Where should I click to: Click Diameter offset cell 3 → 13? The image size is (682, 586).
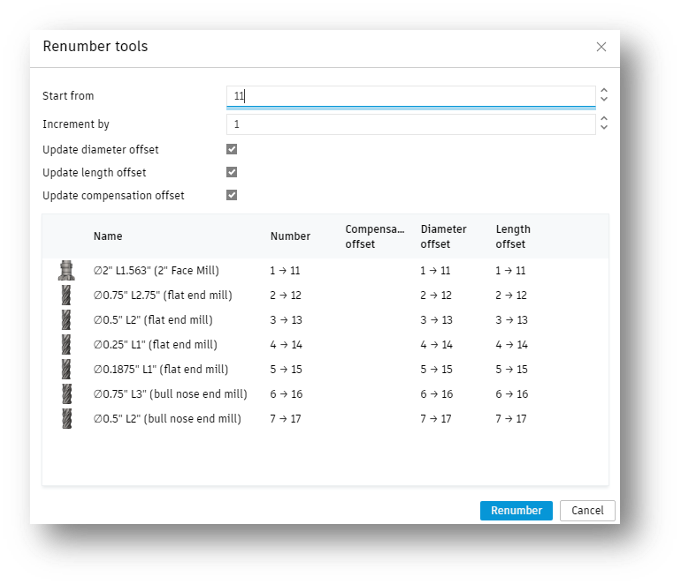point(436,320)
